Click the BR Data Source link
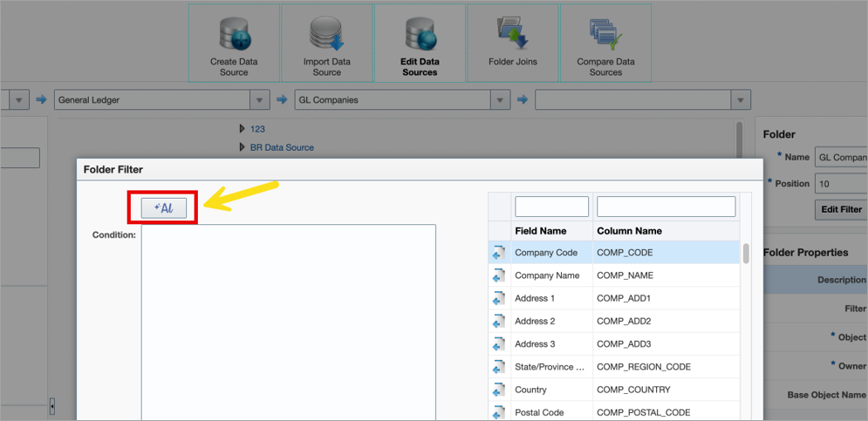The image size is (868, 421). (282, 147)
